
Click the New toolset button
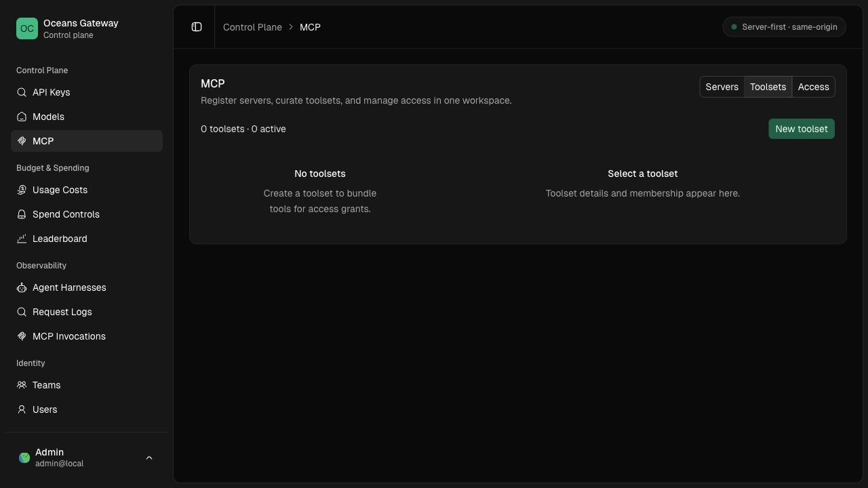click(802, 129)
